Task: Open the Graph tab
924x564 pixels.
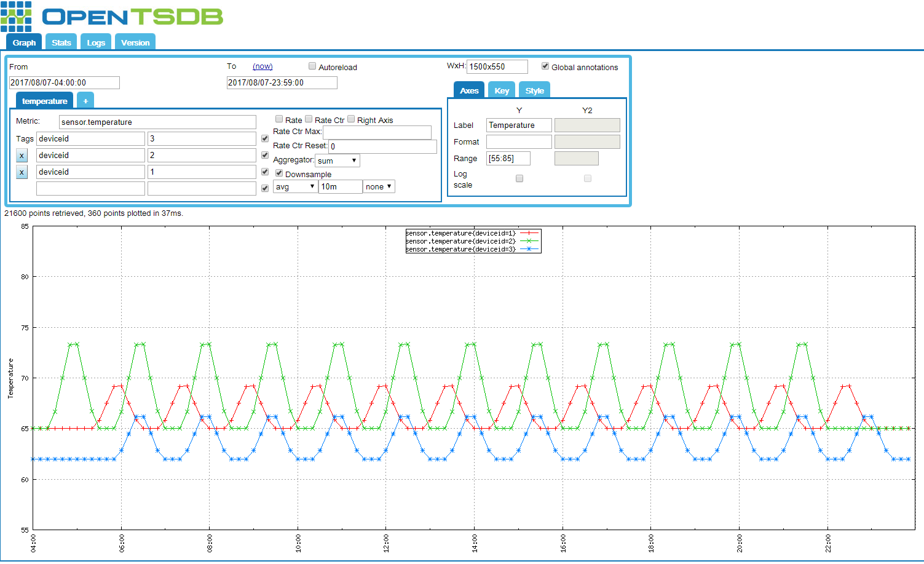Action: 24,42
